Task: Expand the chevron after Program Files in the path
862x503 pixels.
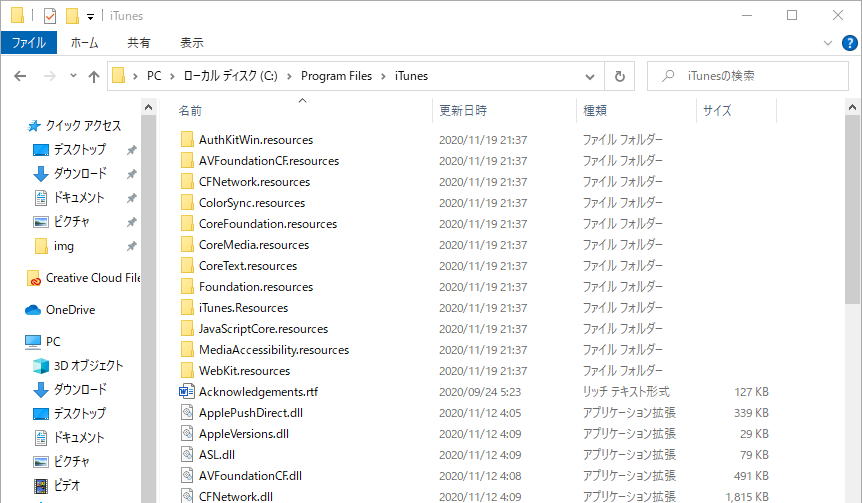Action: [x=383, y=76]
